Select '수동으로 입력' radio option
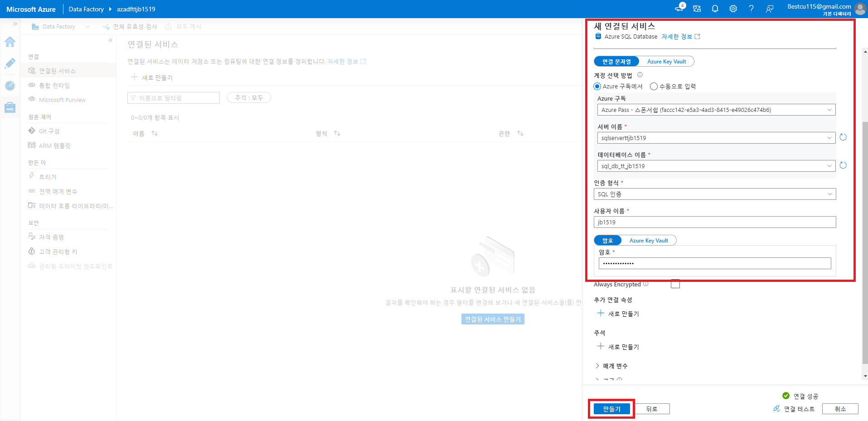868x421 pixels. [654, 86]
